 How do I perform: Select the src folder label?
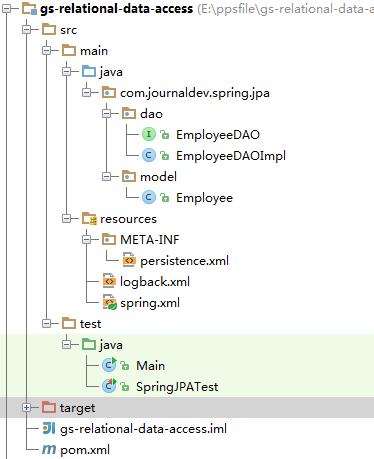[68, 30]
